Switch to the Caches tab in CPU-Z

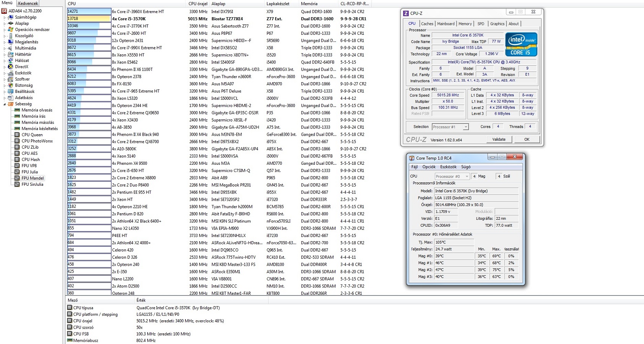point(427,24)
